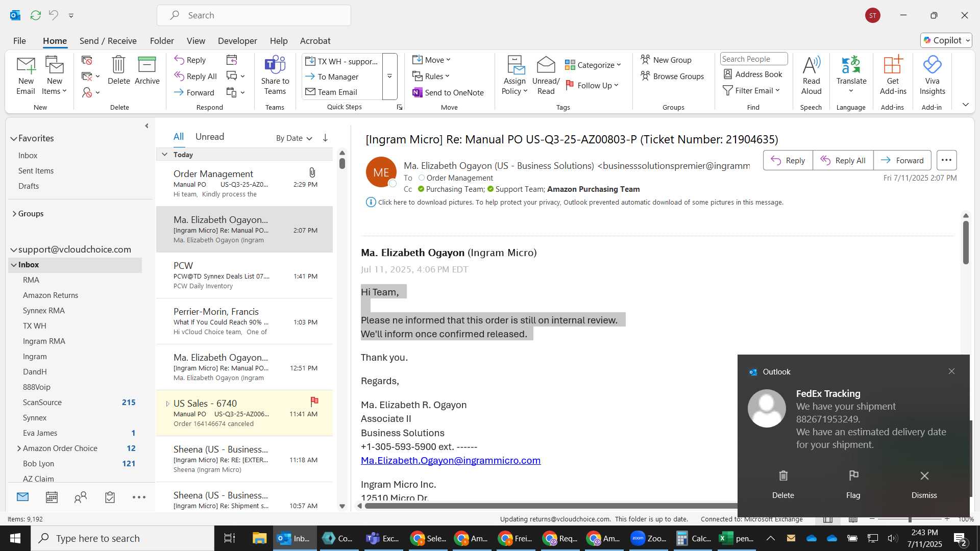The image size is (980, 551).
Task: Expand the Groups folder section
Action: click(x=14, y=214)
